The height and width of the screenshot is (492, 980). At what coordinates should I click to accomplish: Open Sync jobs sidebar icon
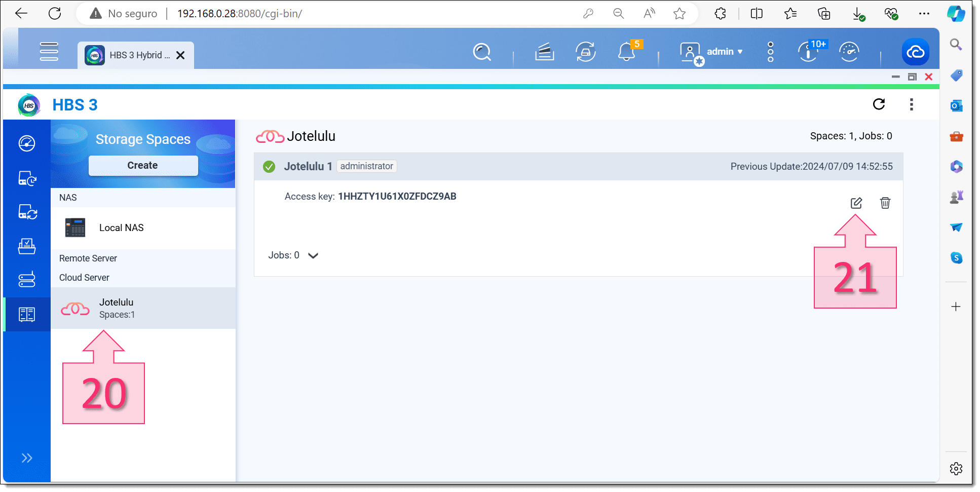point(27,212)
